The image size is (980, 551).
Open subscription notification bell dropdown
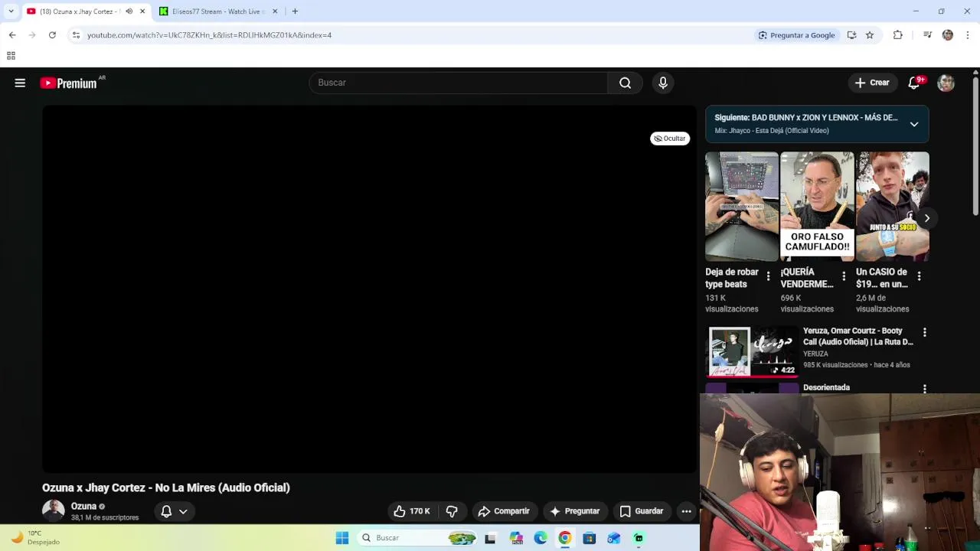(174, 511)
